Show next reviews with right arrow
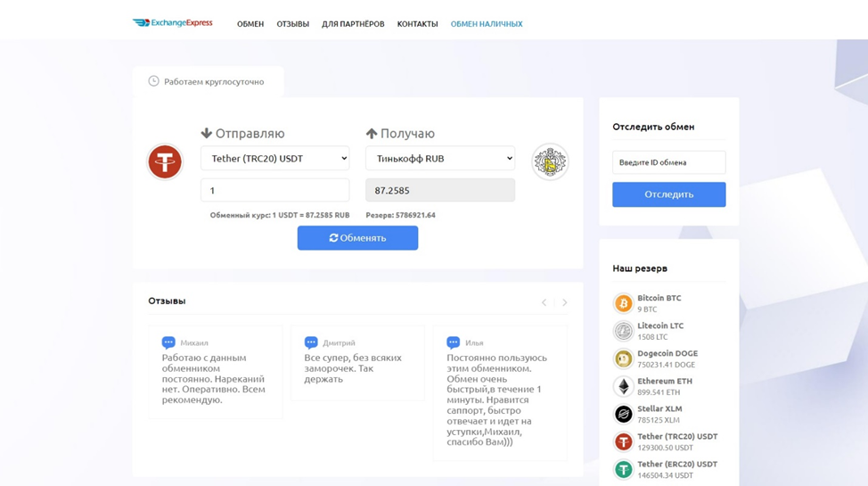Viewport: 868px width, 486px height. (565, 302)
